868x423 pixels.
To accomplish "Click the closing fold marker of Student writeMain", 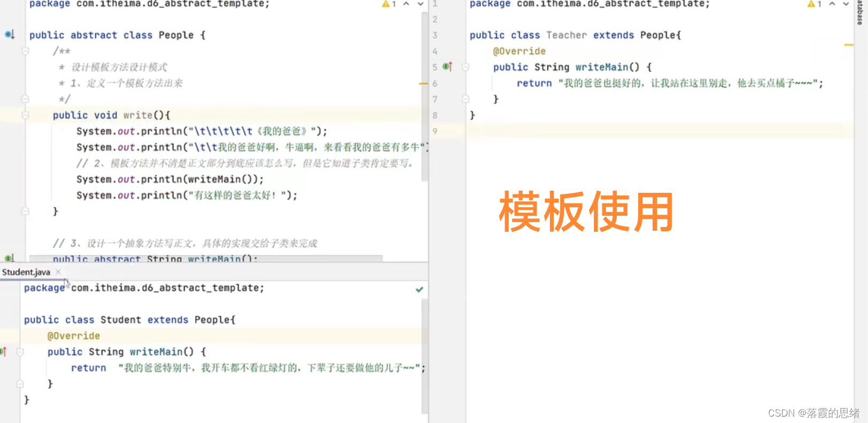I will click(x=20, y=384).
